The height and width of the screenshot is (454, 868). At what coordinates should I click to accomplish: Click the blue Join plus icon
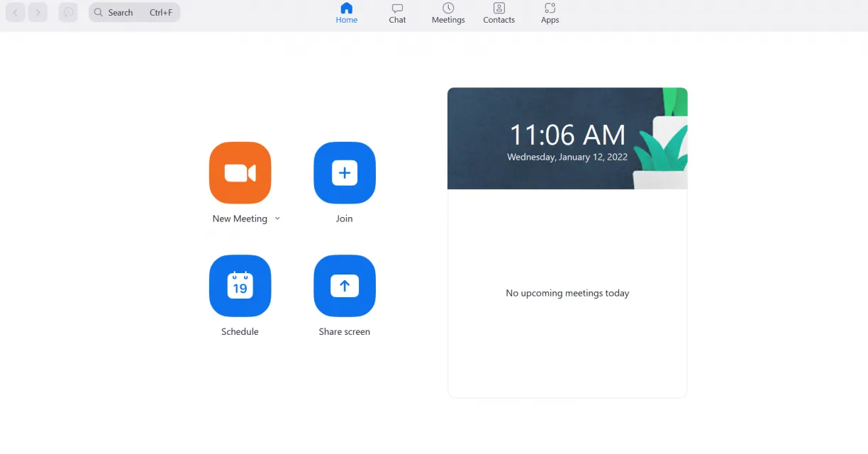(345, 173)
